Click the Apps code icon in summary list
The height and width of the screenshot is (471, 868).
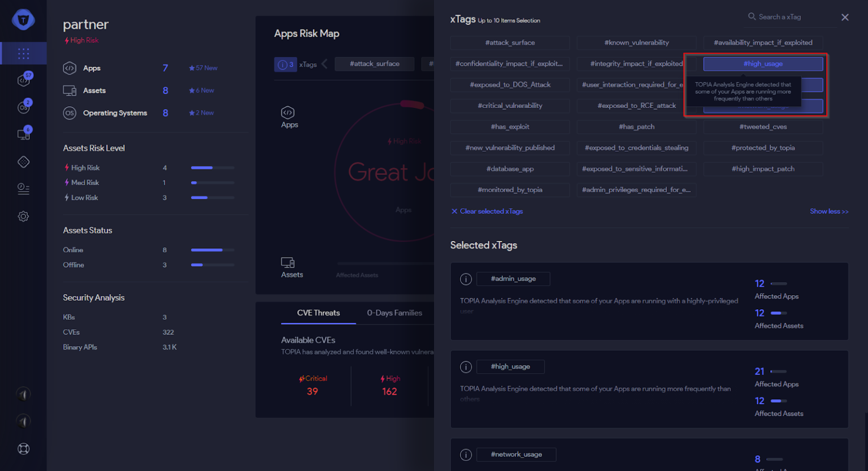pyautogui.click(x=70, y=68)
